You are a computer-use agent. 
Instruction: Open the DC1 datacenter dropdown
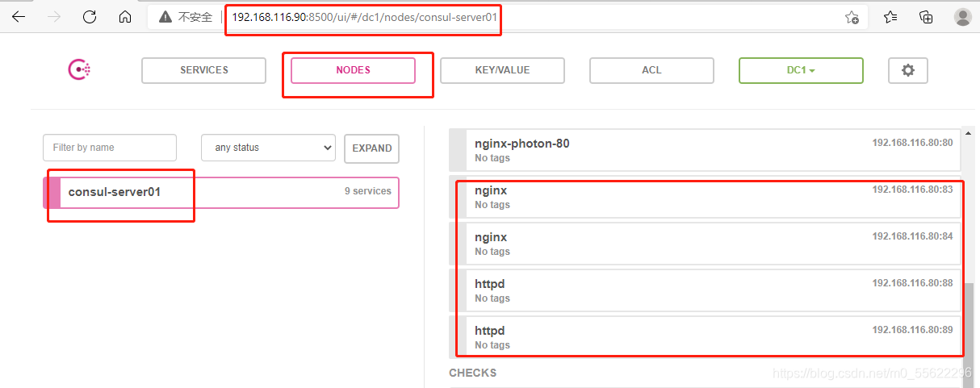coord(801,70)
